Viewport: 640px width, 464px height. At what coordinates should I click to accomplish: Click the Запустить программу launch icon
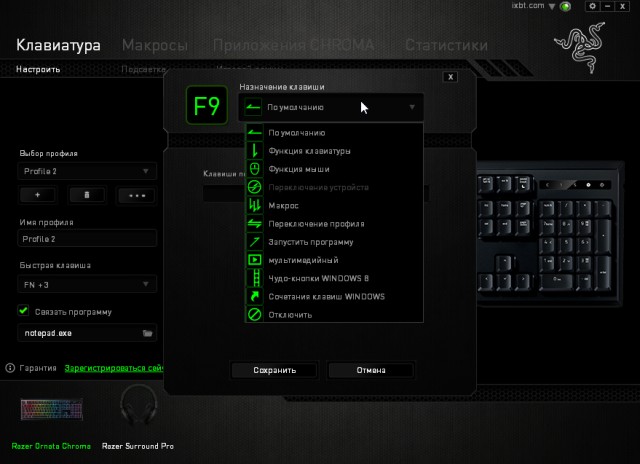[254, 242]
